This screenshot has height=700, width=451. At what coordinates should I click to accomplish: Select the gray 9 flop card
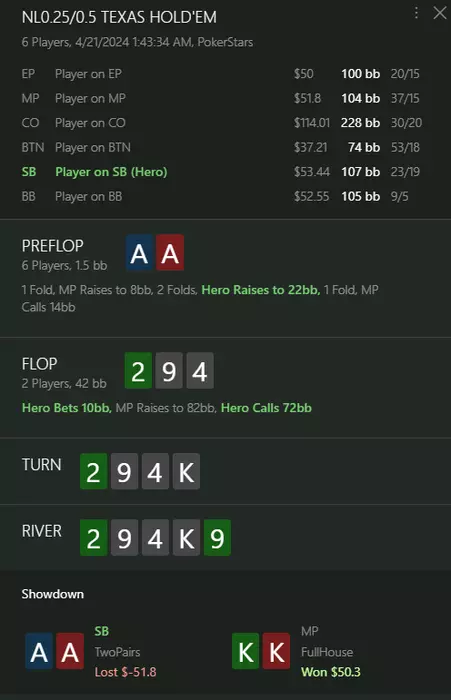coord(169,371)
